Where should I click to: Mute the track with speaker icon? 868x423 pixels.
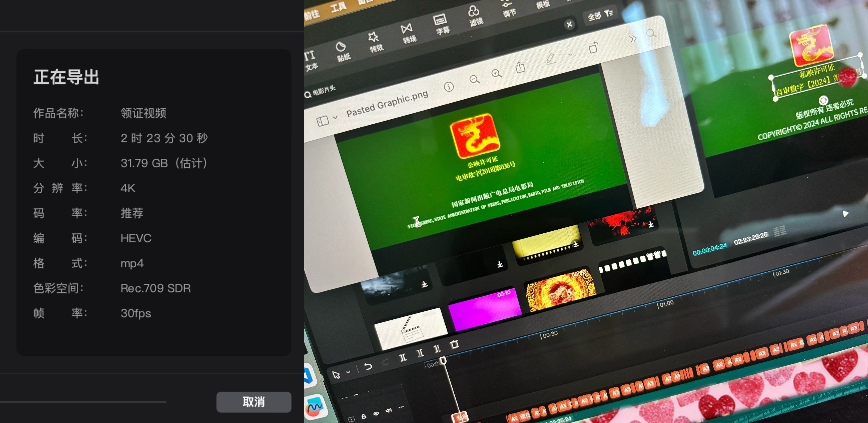389,410
